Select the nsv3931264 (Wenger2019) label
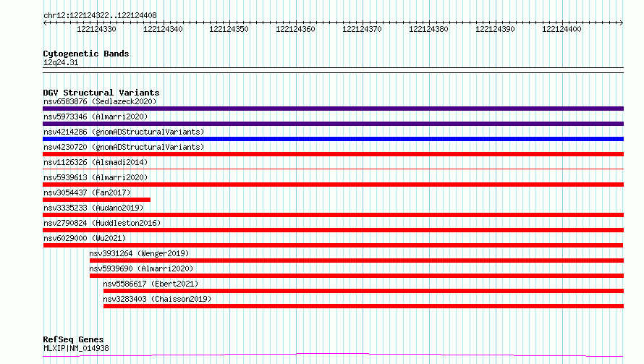The width and height of the screenshot is (644, 364). [139, 253]
